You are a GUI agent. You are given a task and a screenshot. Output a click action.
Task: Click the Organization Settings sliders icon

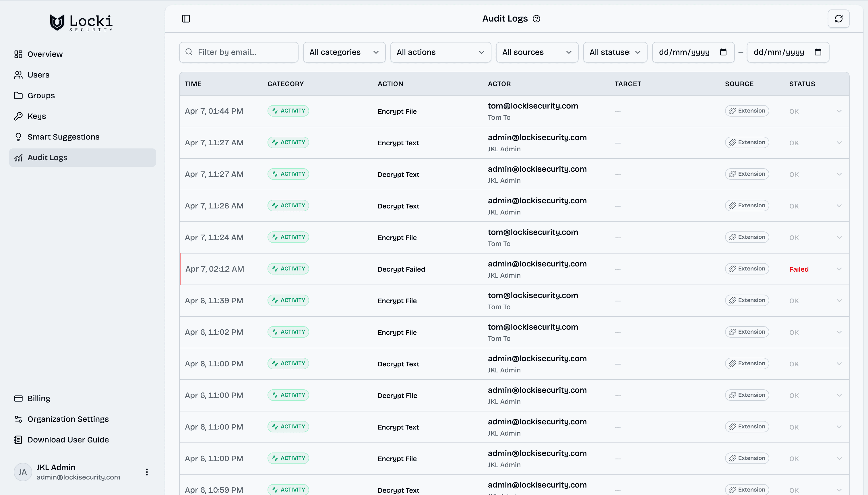(18, 419)
